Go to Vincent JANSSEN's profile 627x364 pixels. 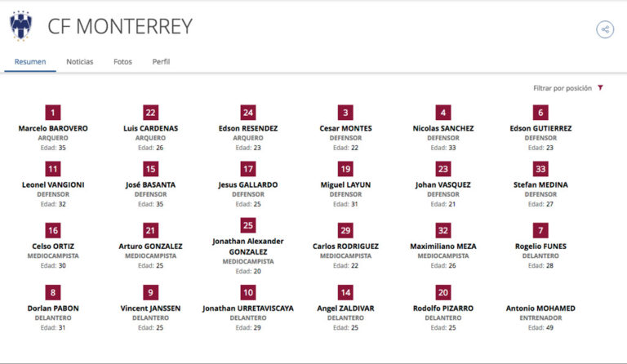pos(150,308)
